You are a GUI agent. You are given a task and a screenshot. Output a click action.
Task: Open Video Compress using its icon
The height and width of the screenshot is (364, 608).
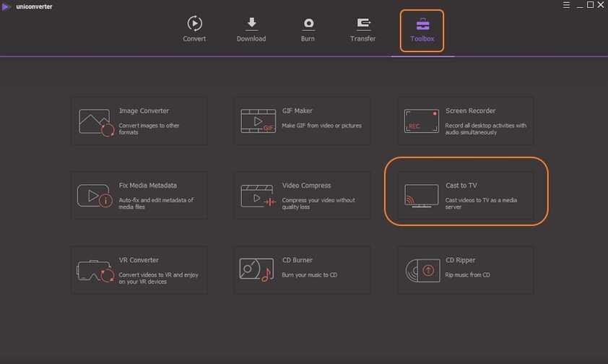tap(259, 196)
